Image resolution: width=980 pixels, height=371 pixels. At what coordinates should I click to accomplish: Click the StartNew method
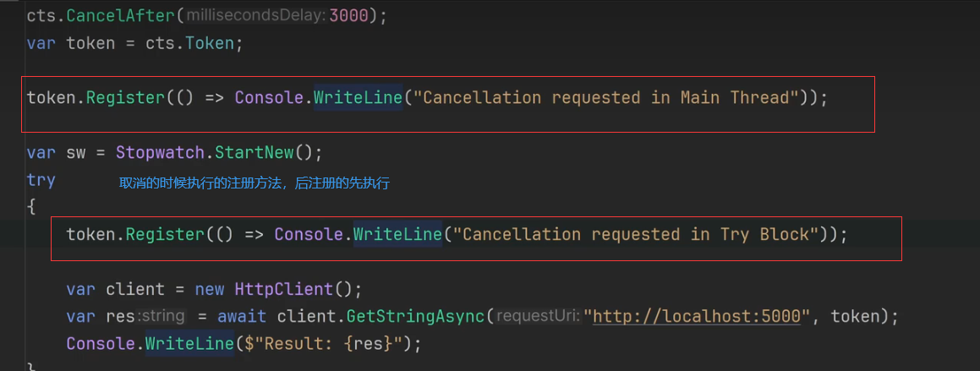tap(256, 153)
